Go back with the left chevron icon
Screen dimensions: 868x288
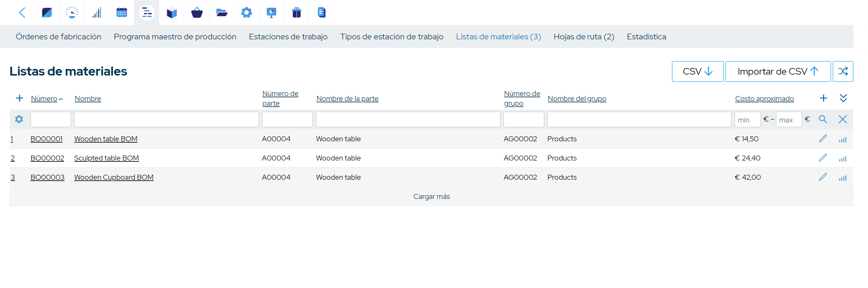pyautogui.click(x=22, y=13)
